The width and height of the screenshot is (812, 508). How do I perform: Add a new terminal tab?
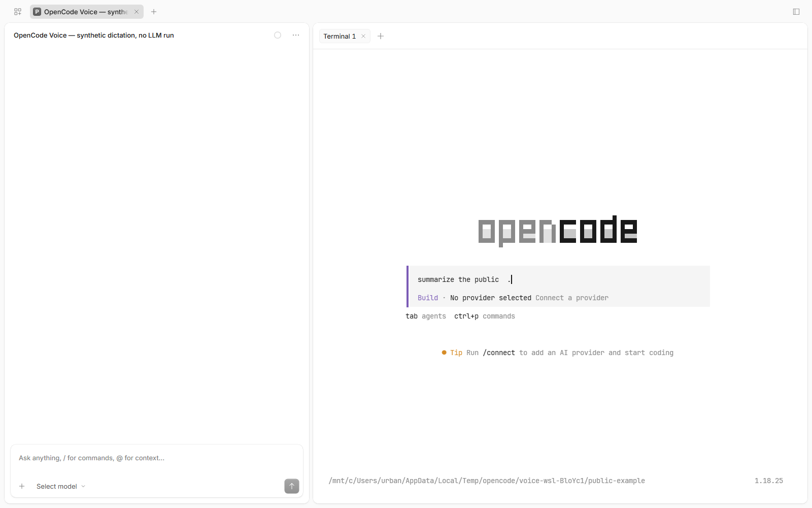381,36
